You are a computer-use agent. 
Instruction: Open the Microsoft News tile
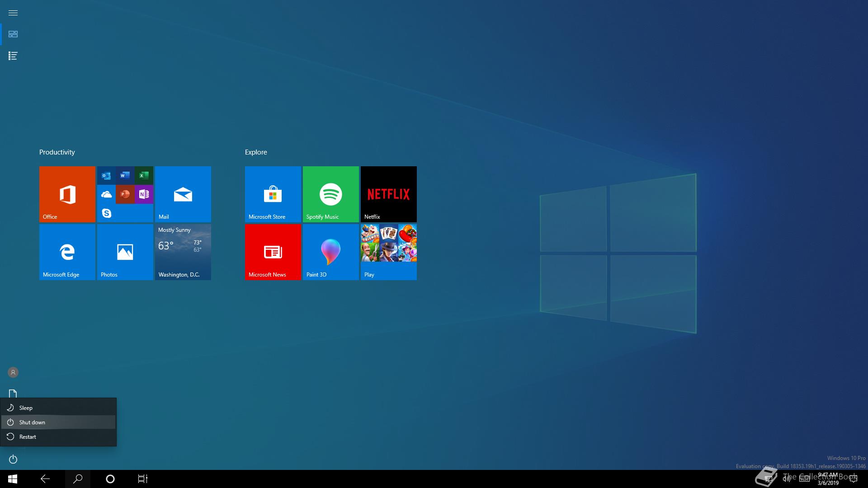click(273, 252)
